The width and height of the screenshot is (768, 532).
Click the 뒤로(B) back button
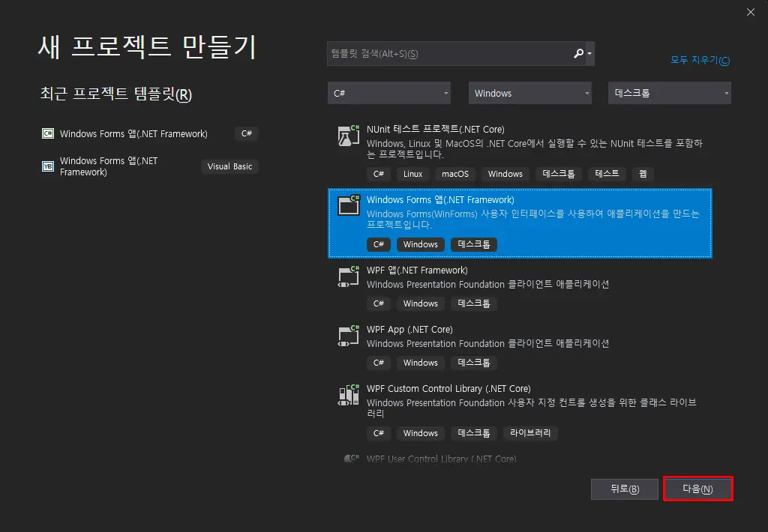(x=625, y=489)
